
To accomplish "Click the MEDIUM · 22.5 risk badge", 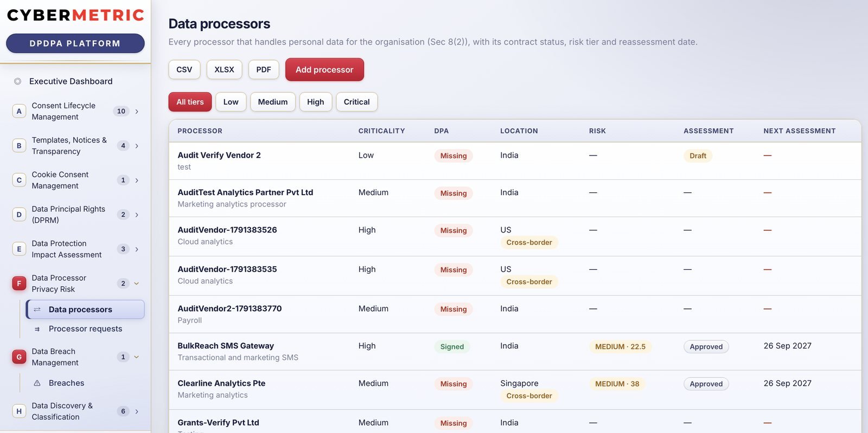I will point(620,347).
